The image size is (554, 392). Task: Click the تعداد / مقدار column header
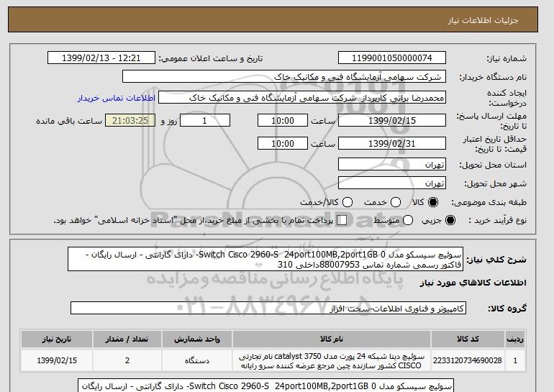127,339
